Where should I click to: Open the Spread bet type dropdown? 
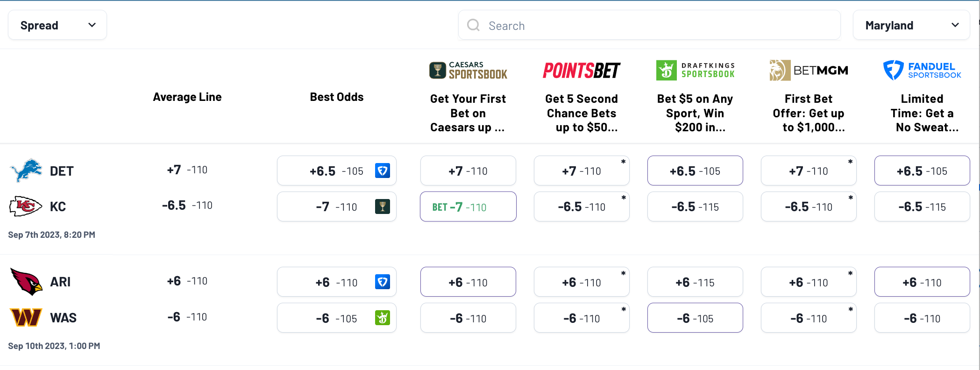click(57, 25)
